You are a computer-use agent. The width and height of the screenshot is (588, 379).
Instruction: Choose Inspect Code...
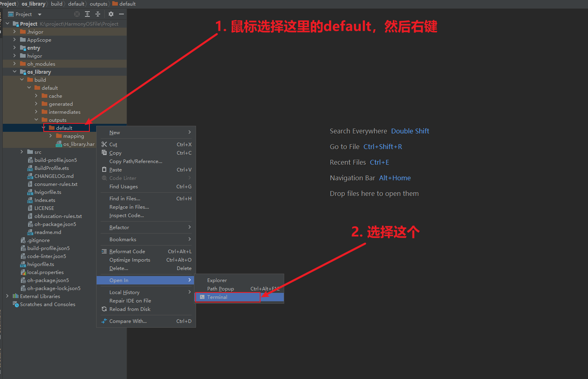pos(146,215)
